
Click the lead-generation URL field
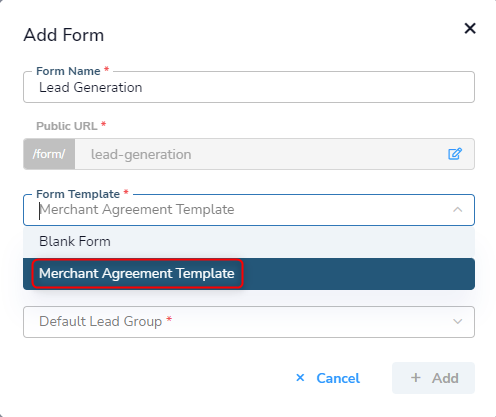coord(275,154)
